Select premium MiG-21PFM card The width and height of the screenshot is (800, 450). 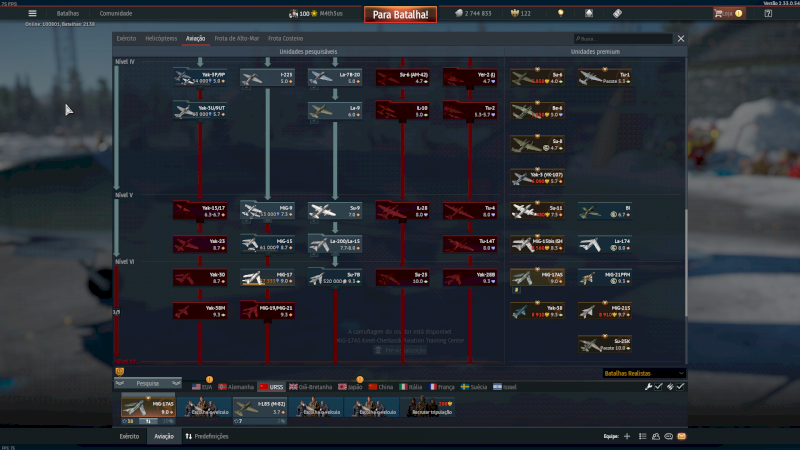point(605,278)
